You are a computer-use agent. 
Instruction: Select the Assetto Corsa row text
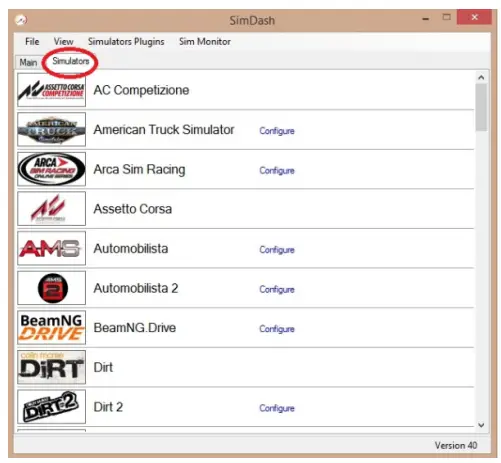133,209
